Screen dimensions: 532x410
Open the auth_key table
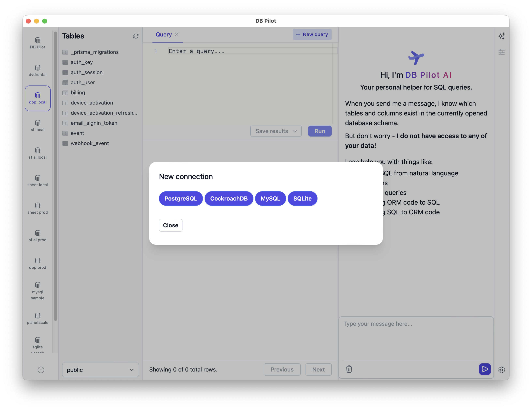click(100, 62)
